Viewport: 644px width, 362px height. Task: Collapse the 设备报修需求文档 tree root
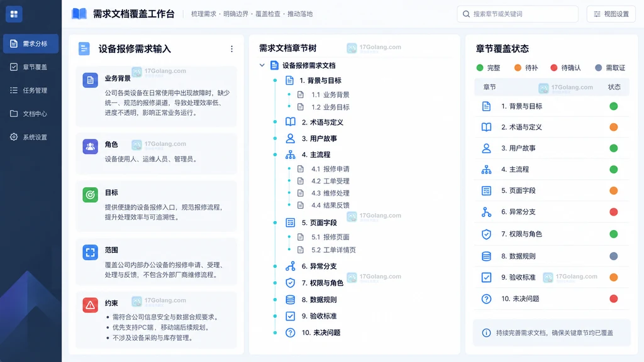pos(262,65)
